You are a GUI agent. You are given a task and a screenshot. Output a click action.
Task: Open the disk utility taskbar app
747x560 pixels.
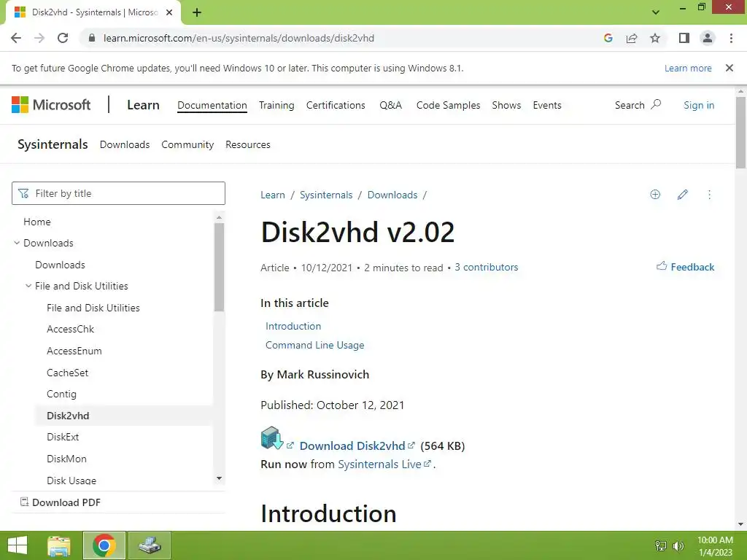coord(150,545)
